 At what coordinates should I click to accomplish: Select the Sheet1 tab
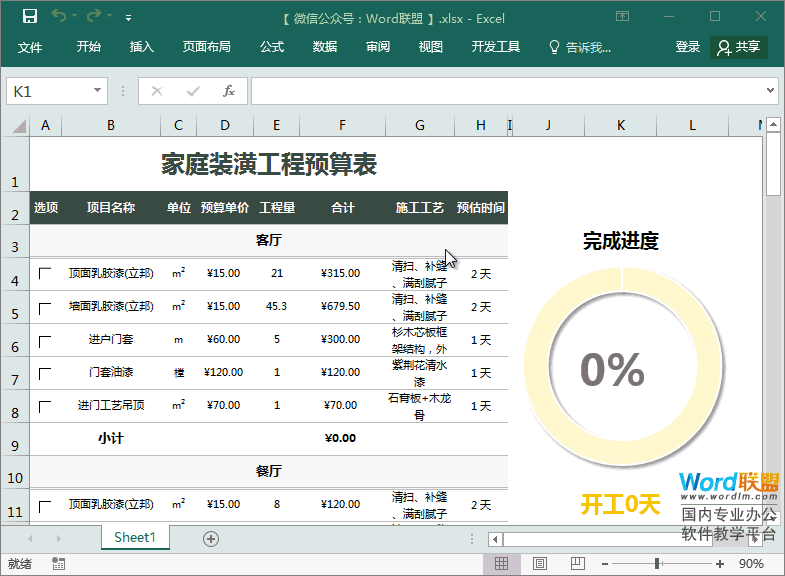(135, 537)
